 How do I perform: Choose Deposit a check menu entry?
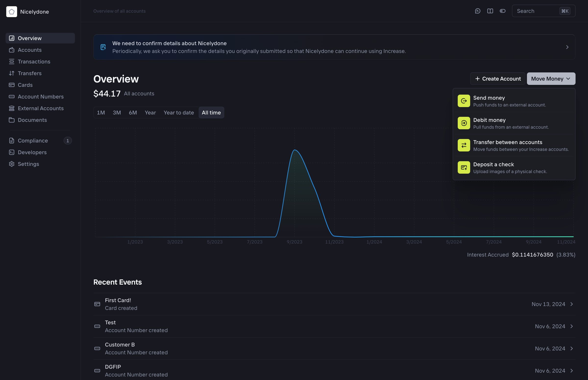514,168
